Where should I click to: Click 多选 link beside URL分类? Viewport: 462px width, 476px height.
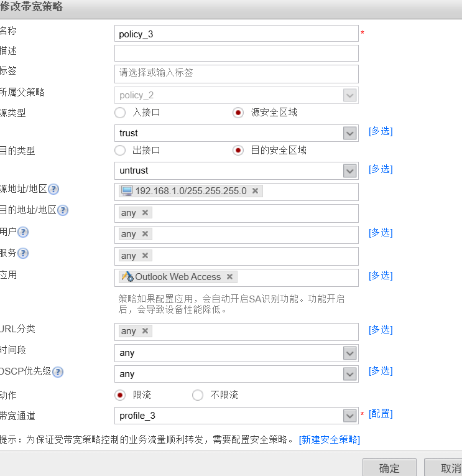[x=381, y=330]
